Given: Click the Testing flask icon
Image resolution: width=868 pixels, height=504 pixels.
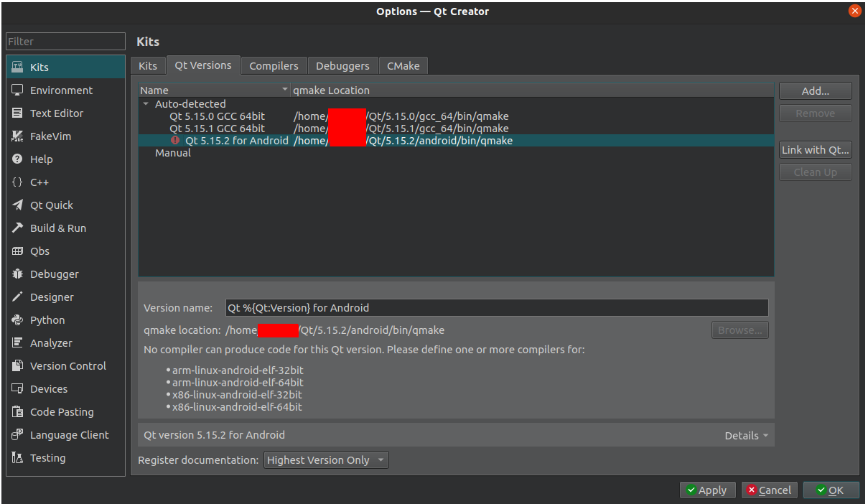Looking at the screenshot, I should pos(18,457).
